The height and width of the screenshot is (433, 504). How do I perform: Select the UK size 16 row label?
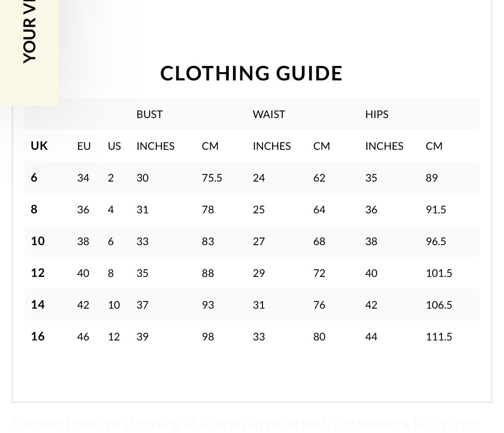click(38, 337)
